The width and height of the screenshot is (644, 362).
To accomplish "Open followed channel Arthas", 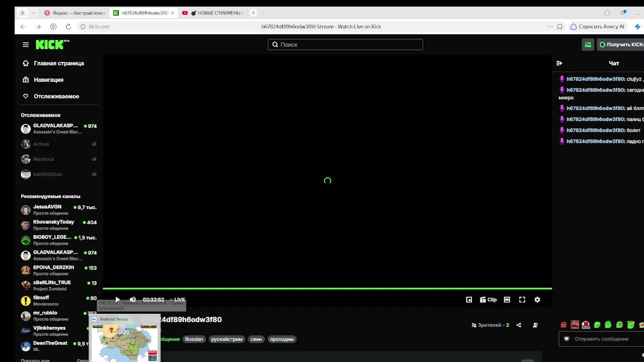I will pyautogui.click(x=58, y=144).
